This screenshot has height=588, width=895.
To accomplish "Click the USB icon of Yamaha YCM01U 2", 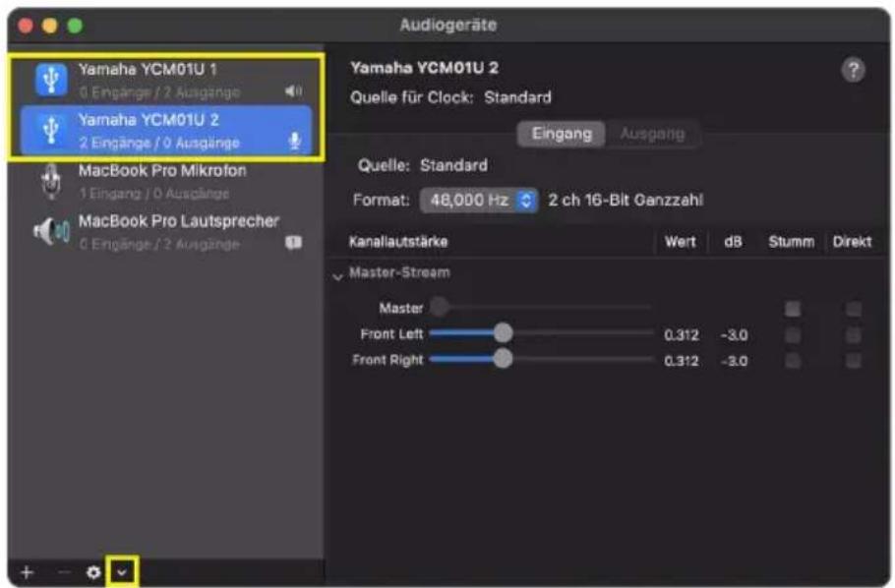I will click(x=51, y=130).
